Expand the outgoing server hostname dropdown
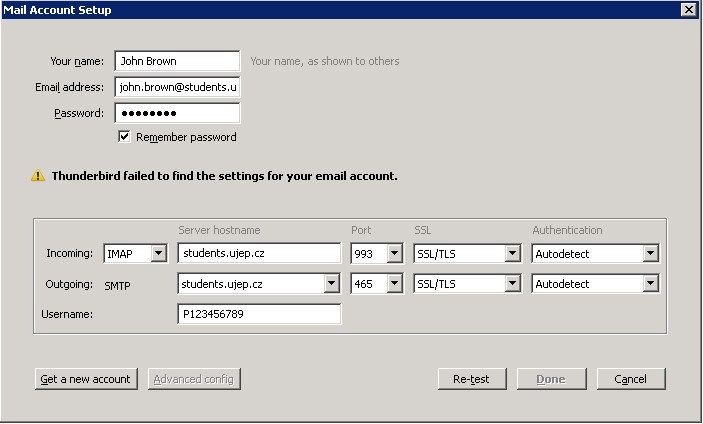 pyautogui.click(x=332, y=284)
